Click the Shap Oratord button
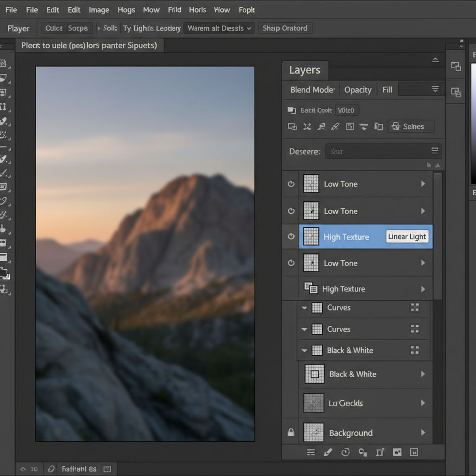The image size is (476, 476). (285, 28)
